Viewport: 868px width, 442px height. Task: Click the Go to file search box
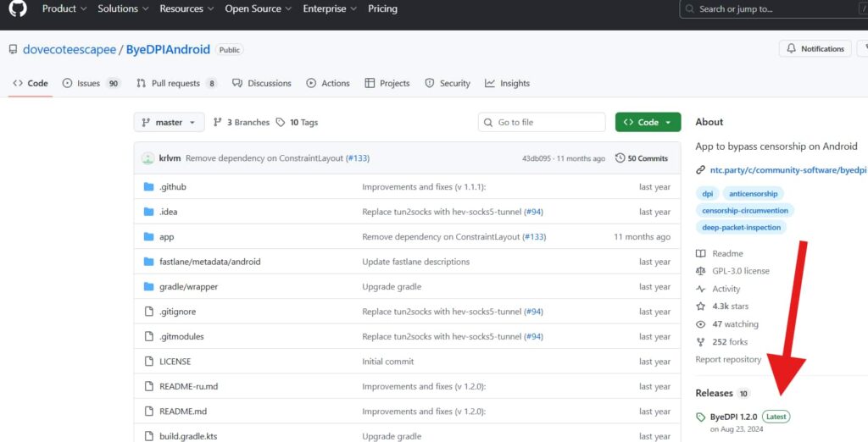542,122
